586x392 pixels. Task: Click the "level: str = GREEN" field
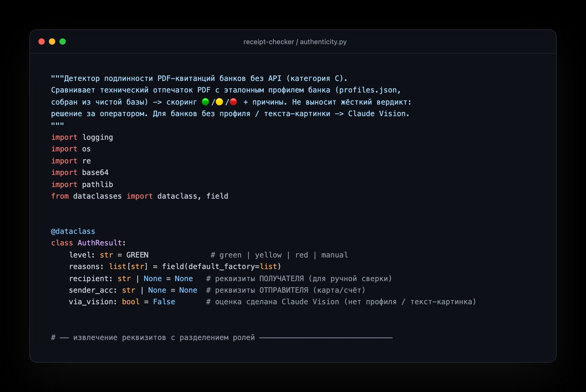pos(109,255)
